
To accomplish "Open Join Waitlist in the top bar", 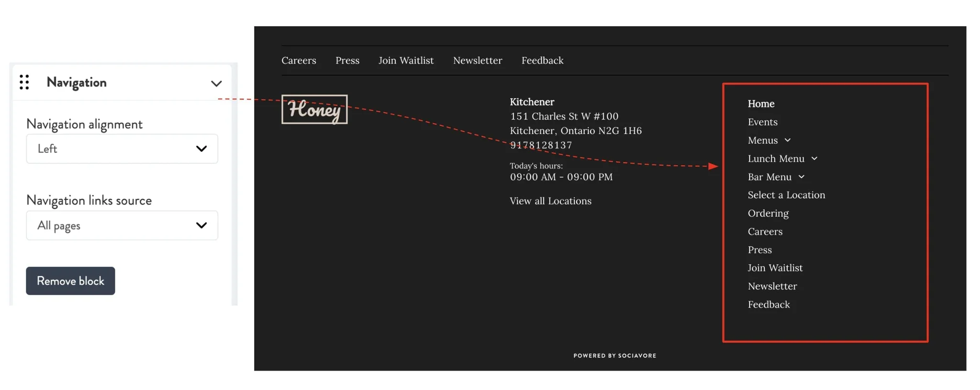I will click(406, 60).
